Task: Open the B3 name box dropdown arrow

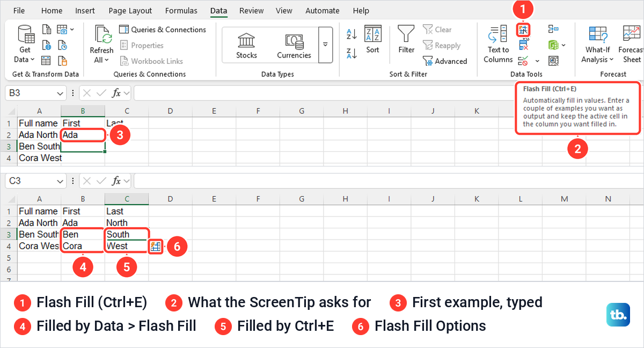Action: point(60,93)
